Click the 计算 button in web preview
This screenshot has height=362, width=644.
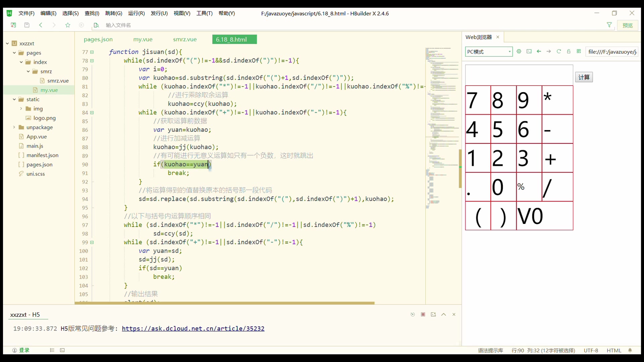[584, 77]
